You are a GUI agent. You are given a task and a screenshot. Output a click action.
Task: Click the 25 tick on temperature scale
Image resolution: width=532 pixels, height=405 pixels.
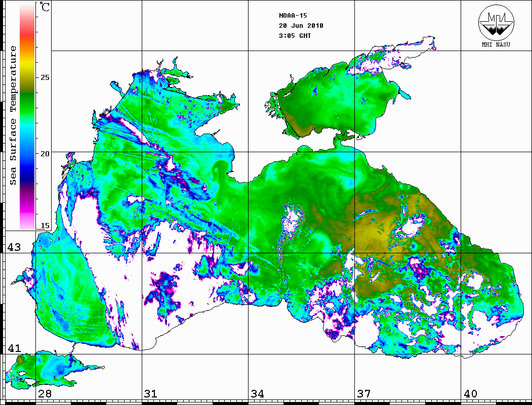pyautogui.click(x=45, y=77)
